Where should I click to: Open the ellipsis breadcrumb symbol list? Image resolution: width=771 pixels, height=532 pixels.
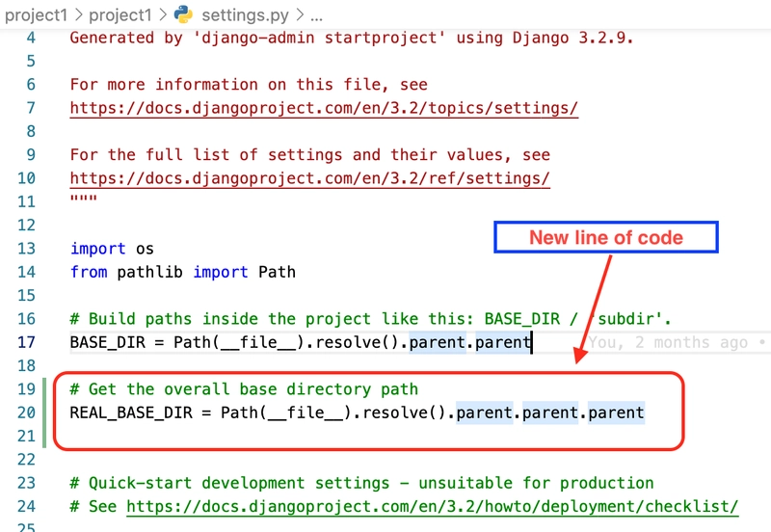coord(317,16)
